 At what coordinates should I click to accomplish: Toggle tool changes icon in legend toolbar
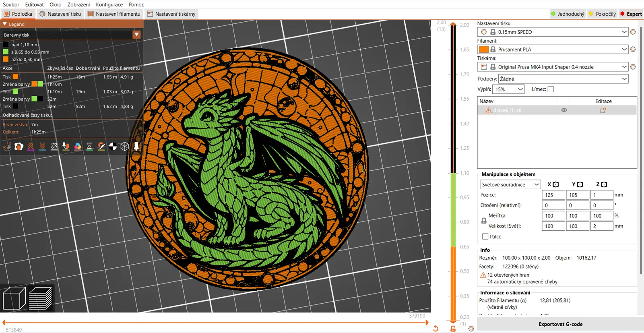coord(66,147)
